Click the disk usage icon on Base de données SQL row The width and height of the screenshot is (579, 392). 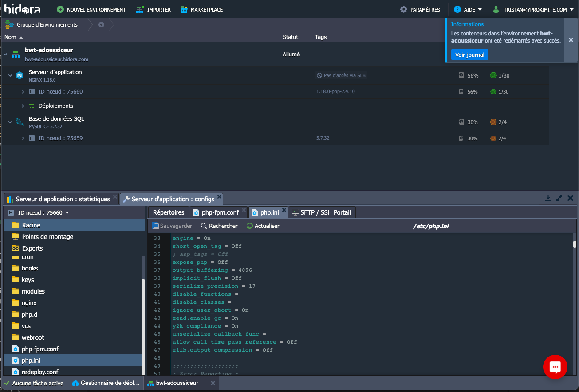point(461,122)
